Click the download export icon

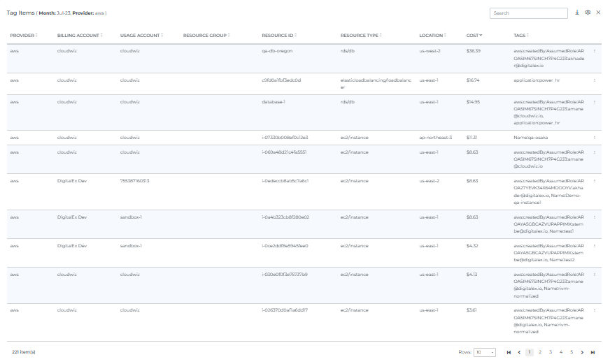click(x=577, y=13)
